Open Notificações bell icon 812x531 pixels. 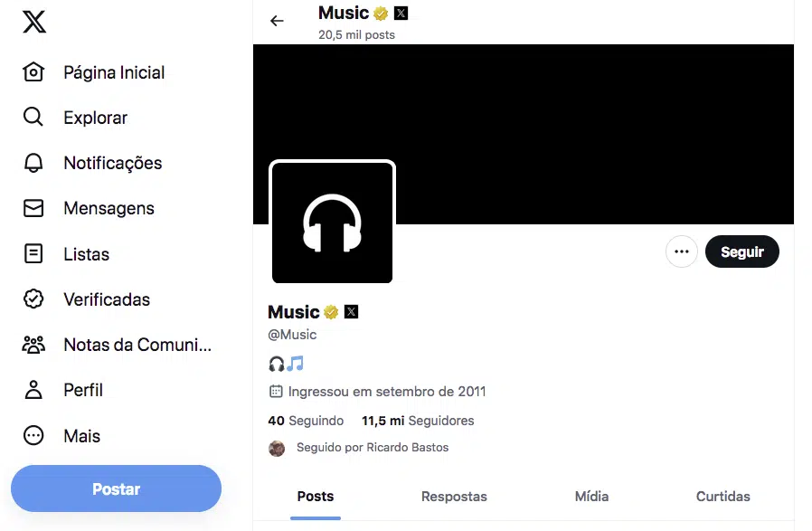click(x=33, y=163)
